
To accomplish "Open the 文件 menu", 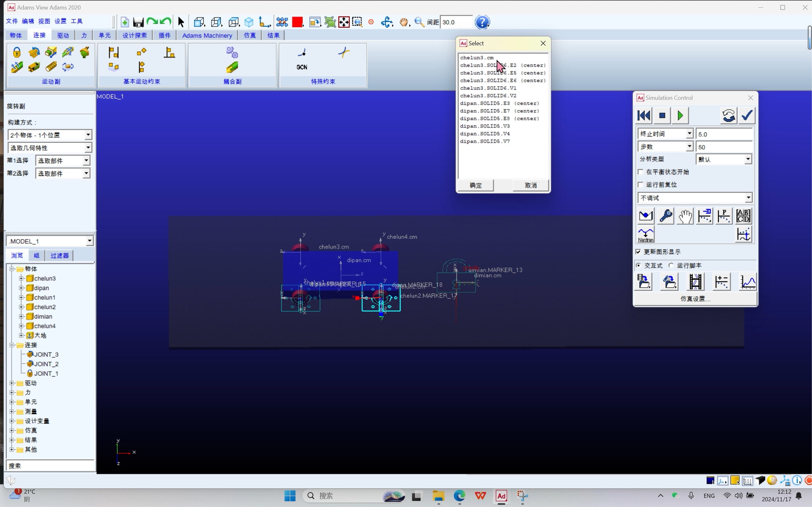I will coord(12,21).
